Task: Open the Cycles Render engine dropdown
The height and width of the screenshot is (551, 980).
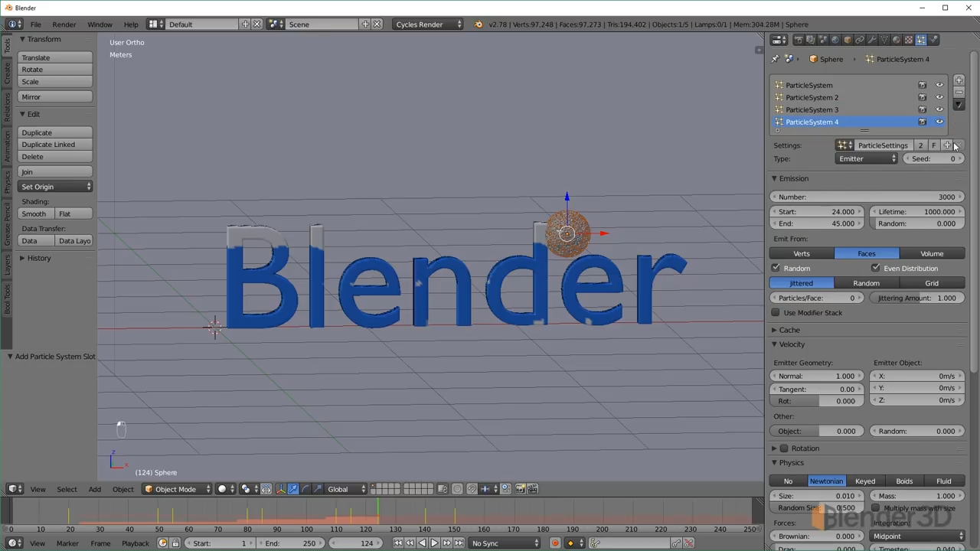Action: 428,24
